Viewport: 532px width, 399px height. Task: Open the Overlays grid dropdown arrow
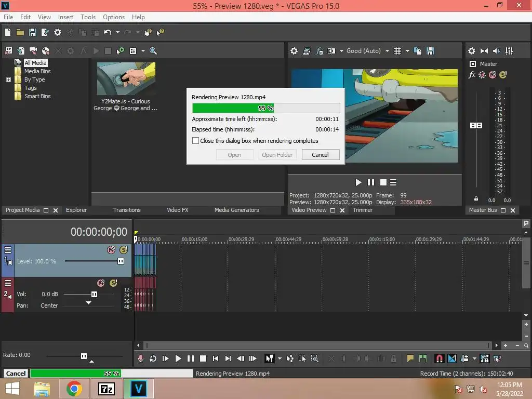click(407, 51)
